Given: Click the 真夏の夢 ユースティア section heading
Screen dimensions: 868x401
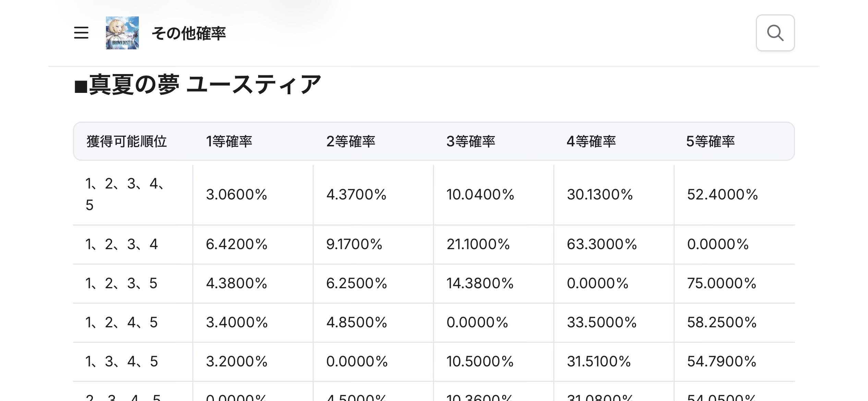Looking at the screenshot, I should coord(198,85).
